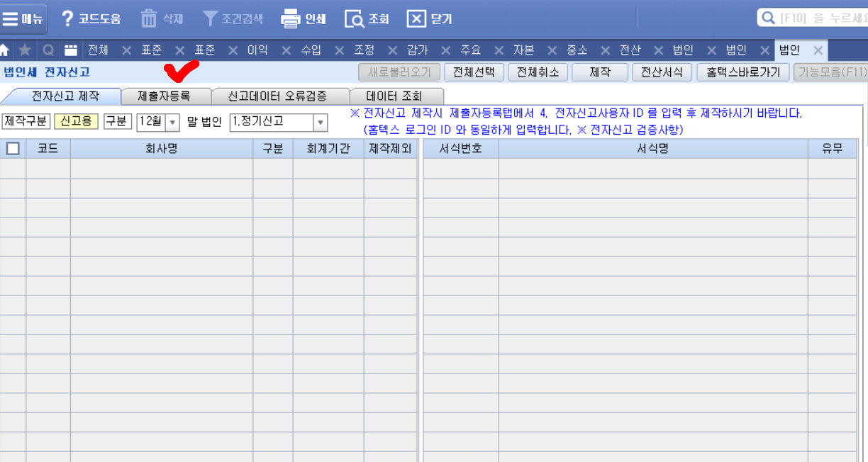The height and width of the screenshot is (462, 868).
Task: Open the 신고데이터 오류검증 tab
Action: click(x=277, y=96)
